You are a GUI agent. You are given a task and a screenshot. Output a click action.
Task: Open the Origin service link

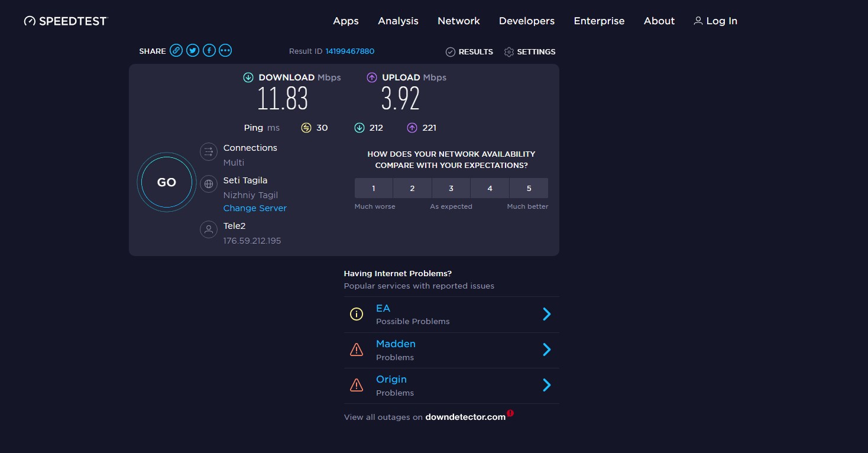click(391, 379)
